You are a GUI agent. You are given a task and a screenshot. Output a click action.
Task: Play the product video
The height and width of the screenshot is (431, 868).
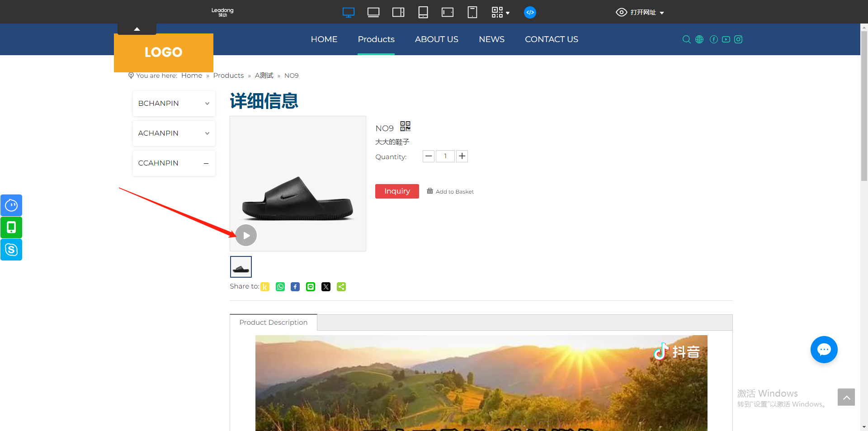(x=245, y=235)
